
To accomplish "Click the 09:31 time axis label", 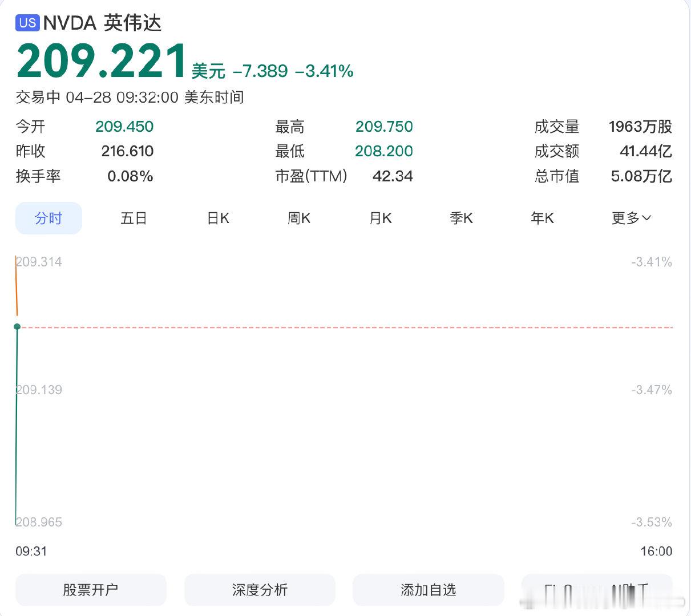I will [x=31, y=552].
